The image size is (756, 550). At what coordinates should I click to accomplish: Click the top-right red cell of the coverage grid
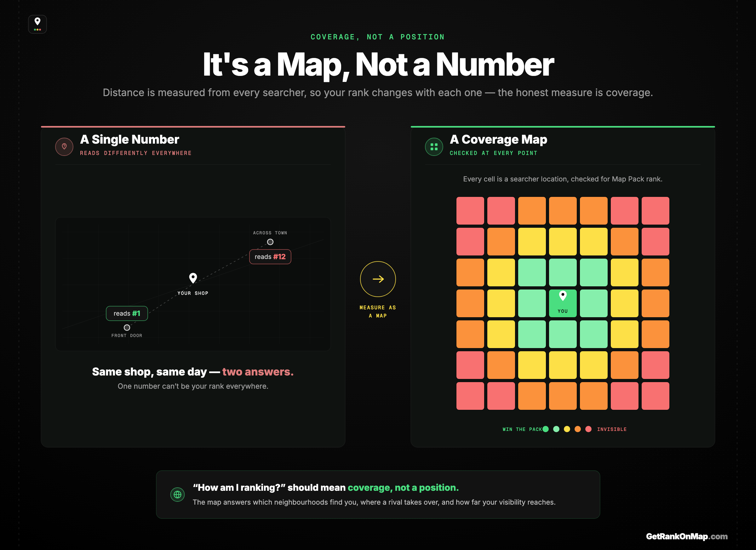pyautogui.click(x=655, y=210)
